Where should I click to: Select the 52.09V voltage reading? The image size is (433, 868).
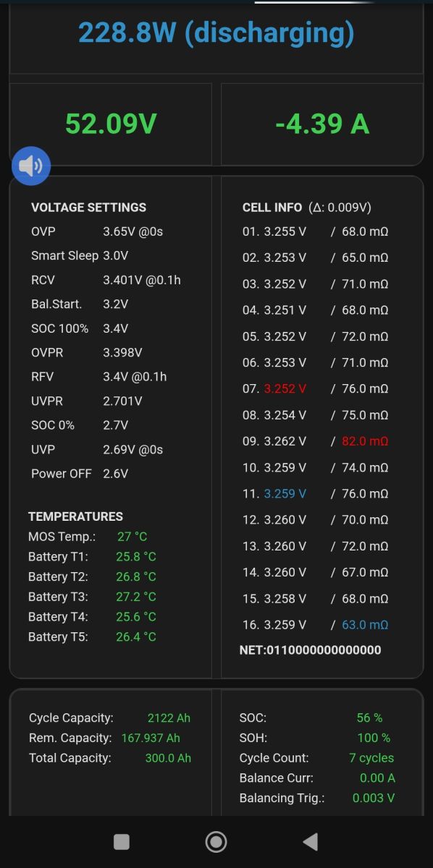(111, 124)
